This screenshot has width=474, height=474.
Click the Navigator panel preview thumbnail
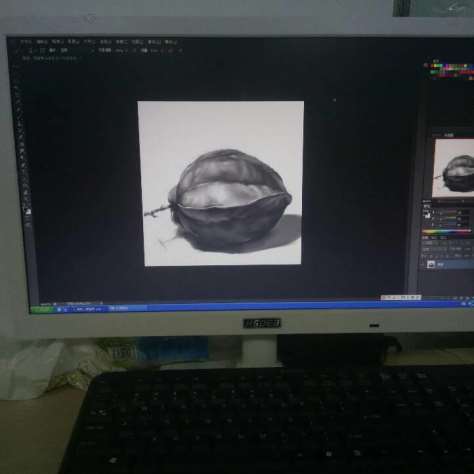pyautogui.click(x=454, y=168)
